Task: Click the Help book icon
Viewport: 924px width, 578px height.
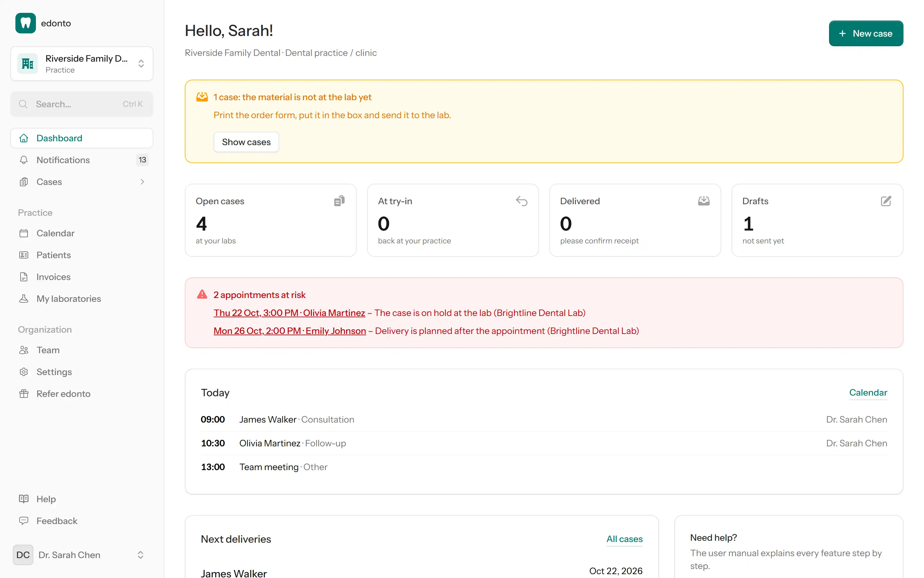Action: click(x=24, y=499)
